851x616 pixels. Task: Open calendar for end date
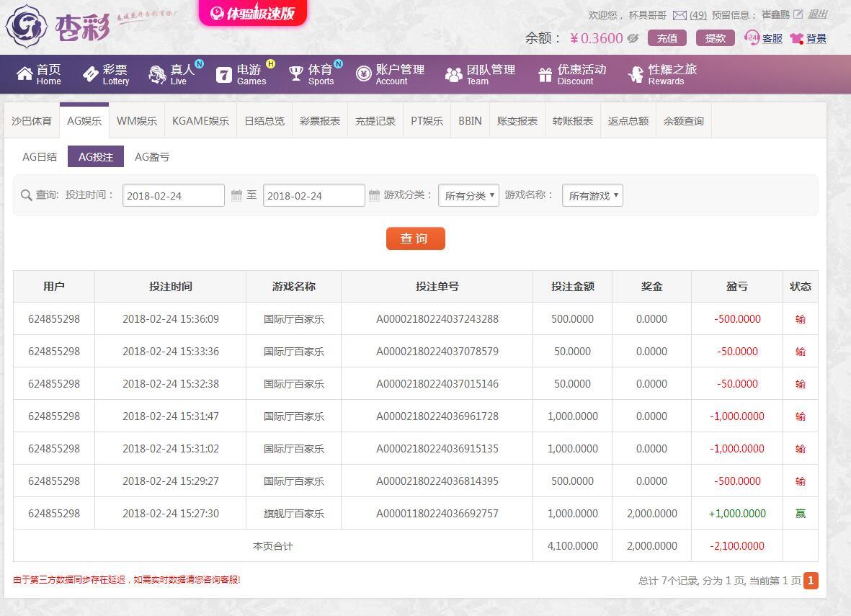tap(374, 195)
